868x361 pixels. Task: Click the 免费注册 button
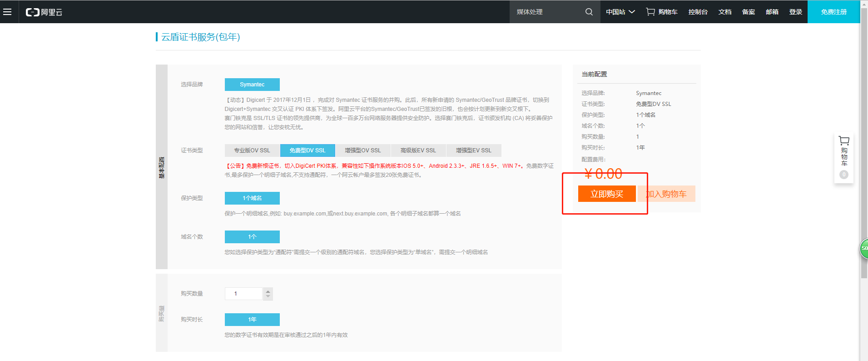tap(833, 12)
